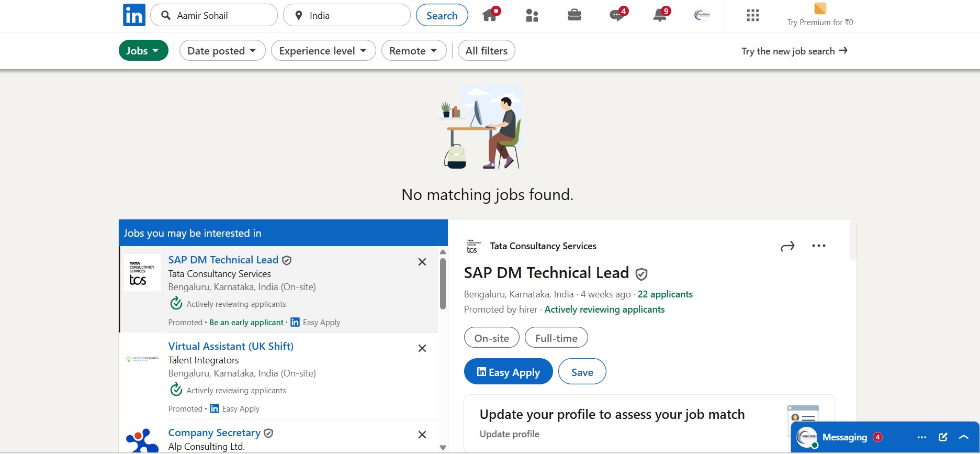Click the All filters button
The image size is (980, 454).
486,51
